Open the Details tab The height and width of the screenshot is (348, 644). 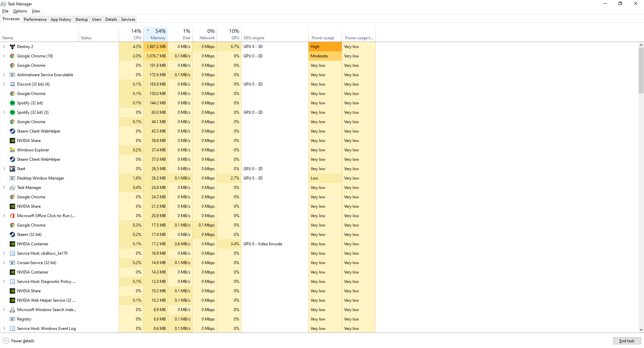(111, 19)
